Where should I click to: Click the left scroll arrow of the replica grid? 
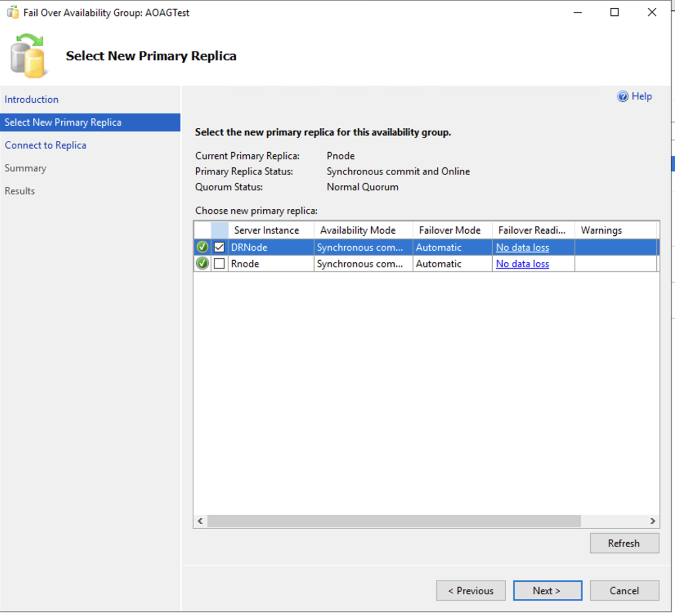(x=200, y=521)
